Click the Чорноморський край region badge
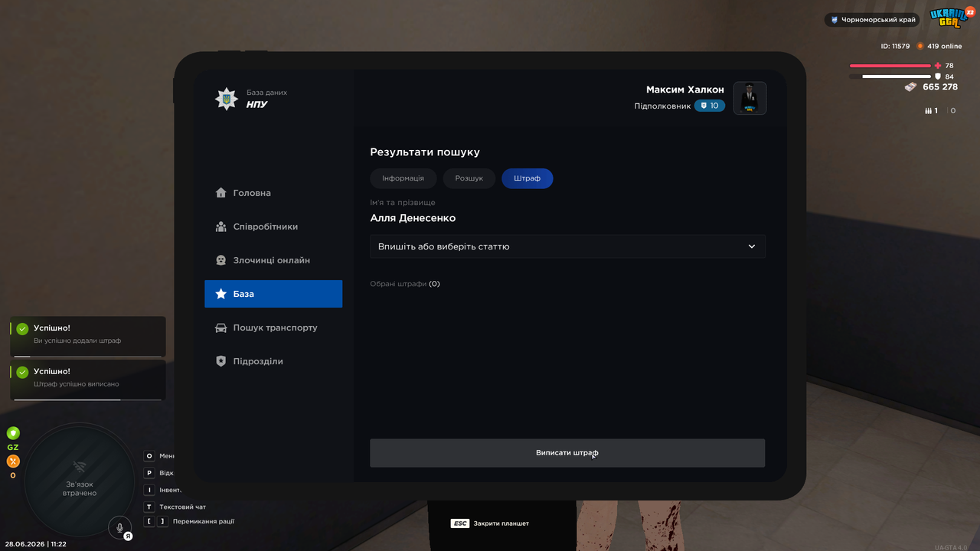980x551 pixels. (x=872, y=20)
